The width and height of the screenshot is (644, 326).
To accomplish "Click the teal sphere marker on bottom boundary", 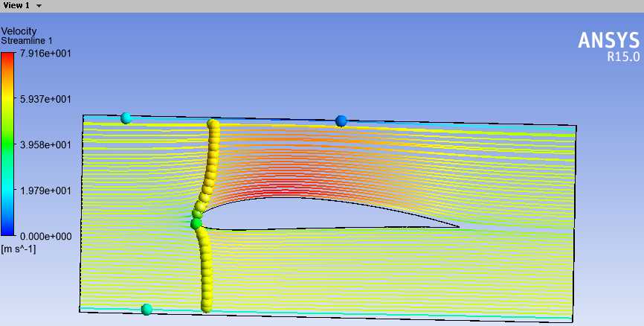I will coord(146,309).
